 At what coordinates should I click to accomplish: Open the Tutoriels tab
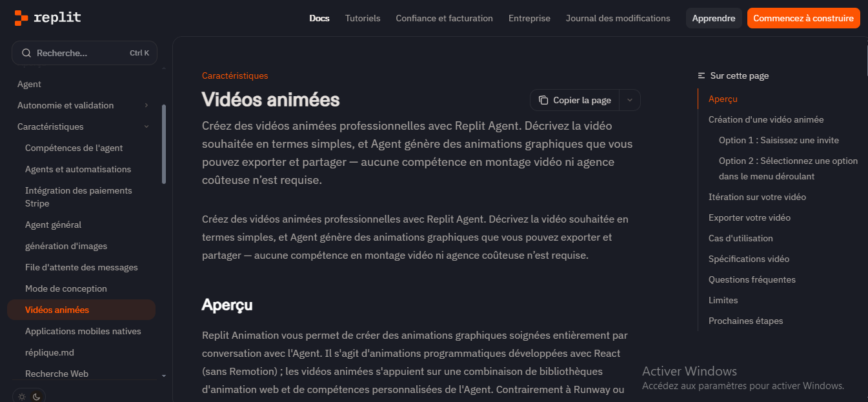coord(363,18)
